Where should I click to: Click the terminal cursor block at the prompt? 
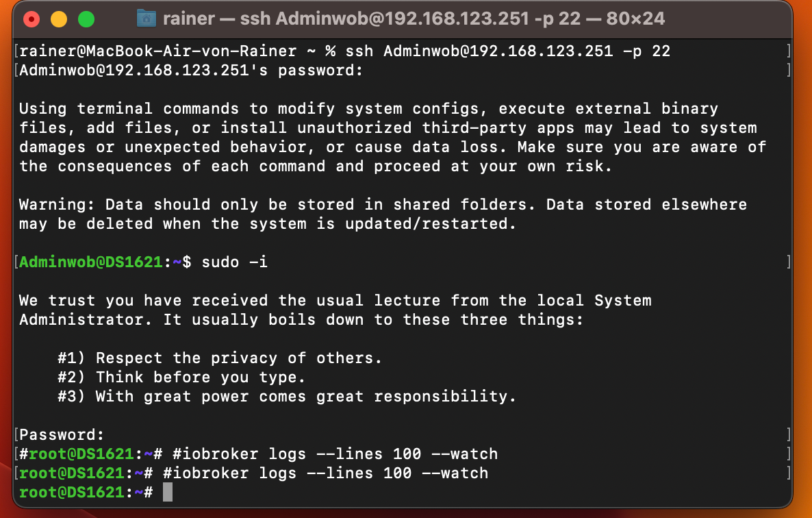pos(167,492)
